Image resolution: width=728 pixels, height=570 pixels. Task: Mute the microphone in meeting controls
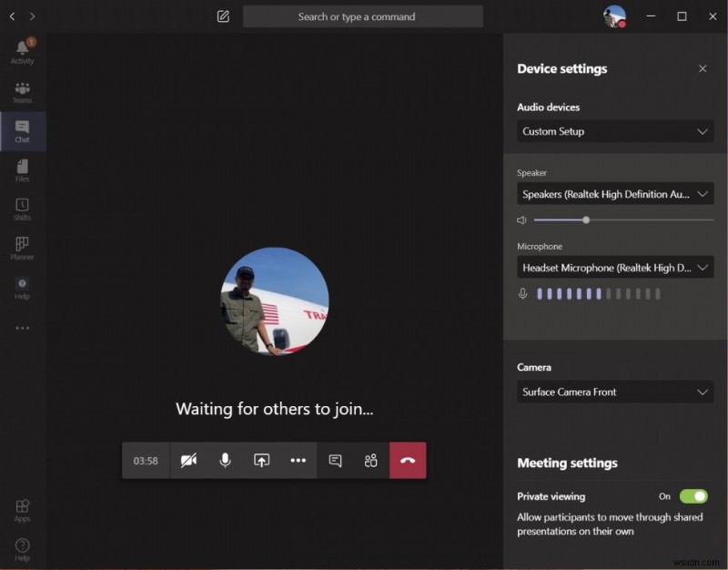(225, 460)
